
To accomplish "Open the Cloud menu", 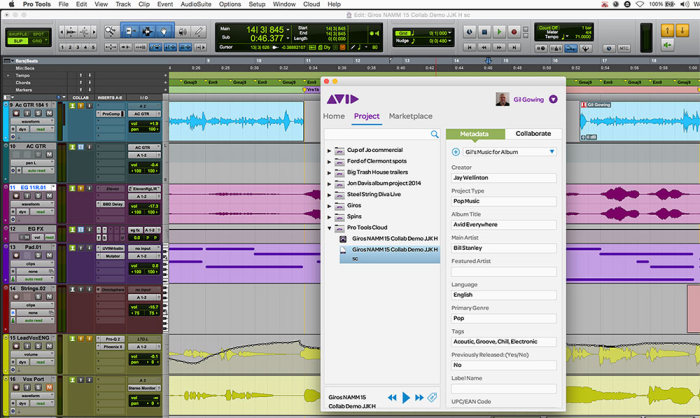I will (311, 4).
